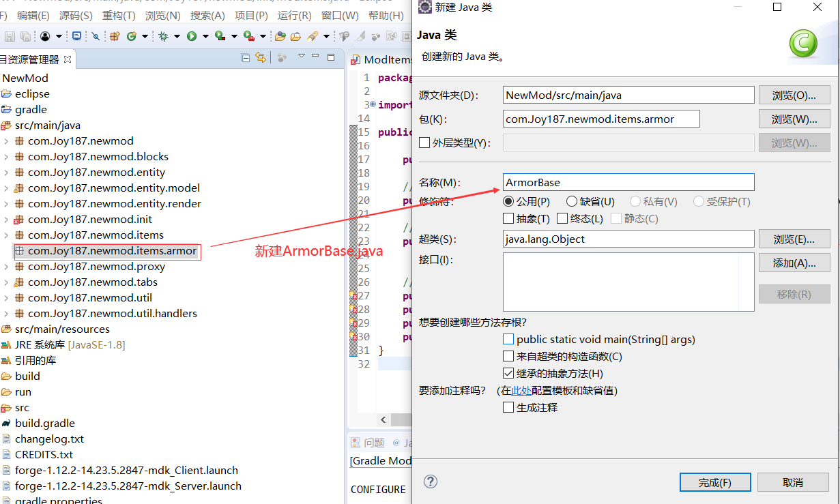
Task: Click the New Java Class toolbar icon
Action: [x=131, y=36]
